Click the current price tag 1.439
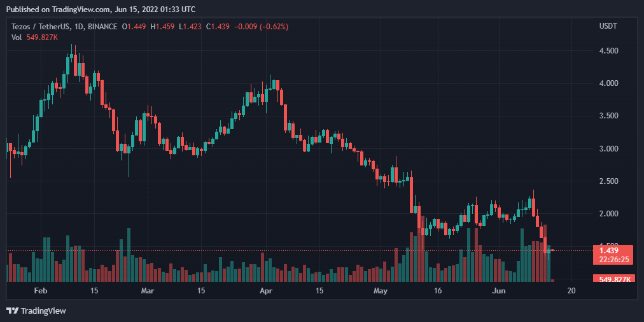Viewport: 644px width, 322px height. pyautogui.click(x=613, y=255)
